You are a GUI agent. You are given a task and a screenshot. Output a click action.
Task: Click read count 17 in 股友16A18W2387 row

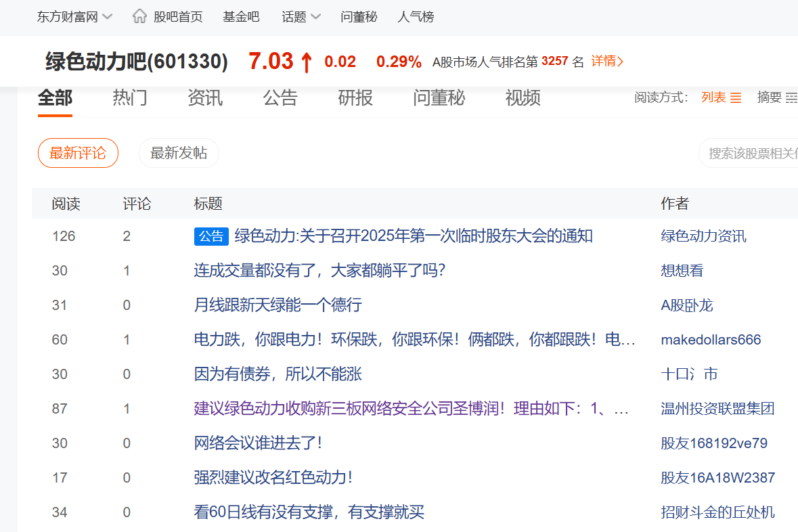tap(60, 478)
